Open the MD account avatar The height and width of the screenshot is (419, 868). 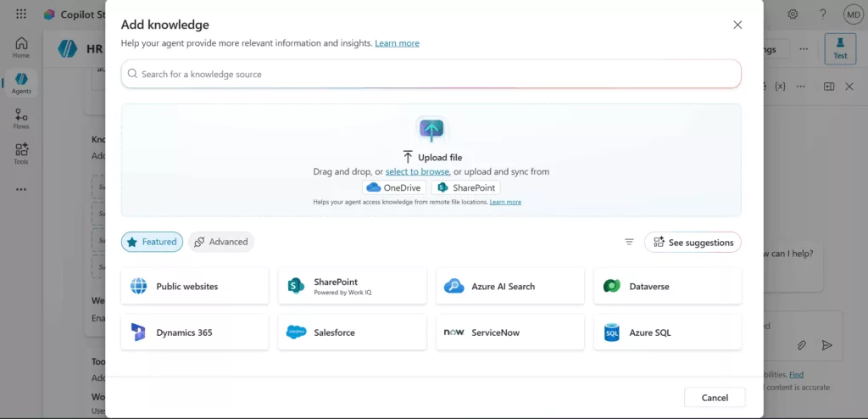click(852, 14)
